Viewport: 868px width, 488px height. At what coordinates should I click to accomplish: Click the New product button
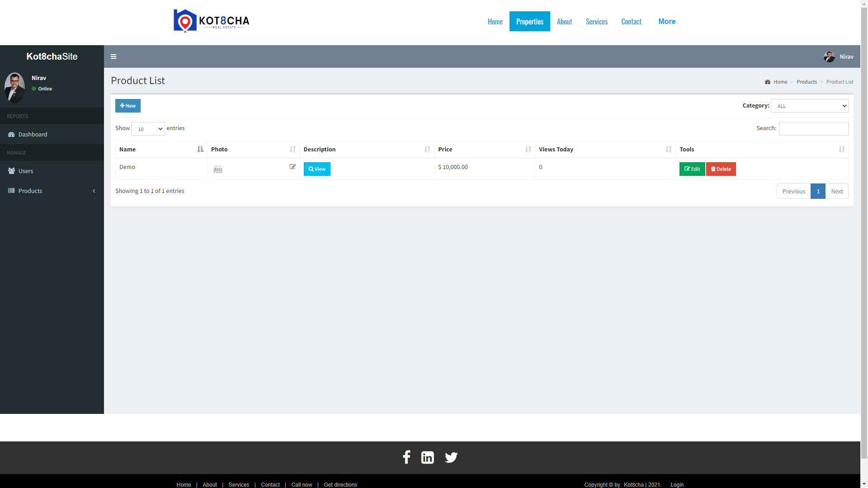coord(128,106)
